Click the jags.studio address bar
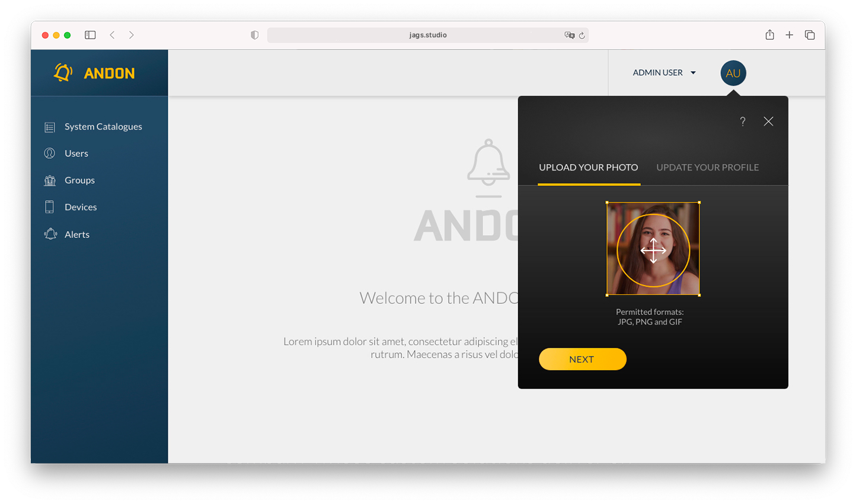 click(427, 35)
